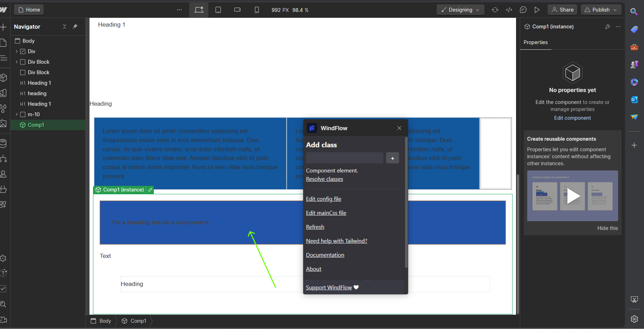Viewport: 644px width, 329px height.
Task: Click the Add class input field
Action: coord(344,158)
